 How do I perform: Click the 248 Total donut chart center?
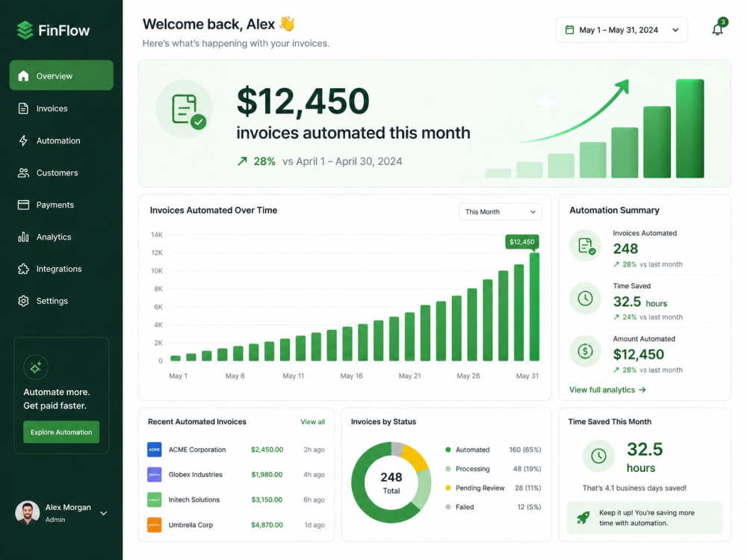(x=391, y=482)
